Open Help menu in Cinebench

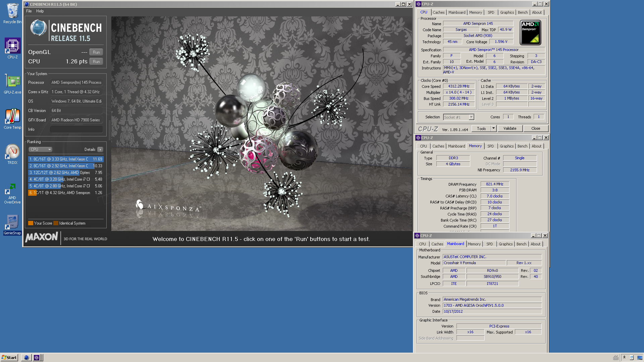[40, 11]
